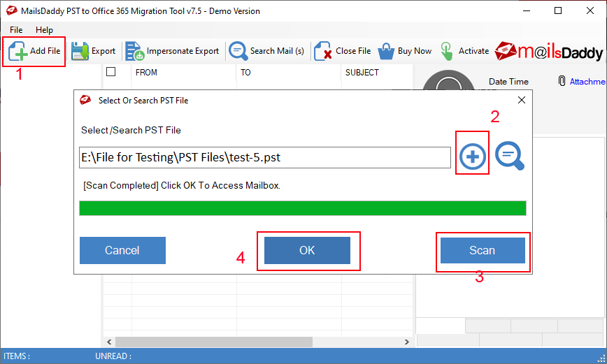This screenshot has width=607, height=364.
Task: Click the MailsDaddy logo banner
Action: [x=549, y=52]
